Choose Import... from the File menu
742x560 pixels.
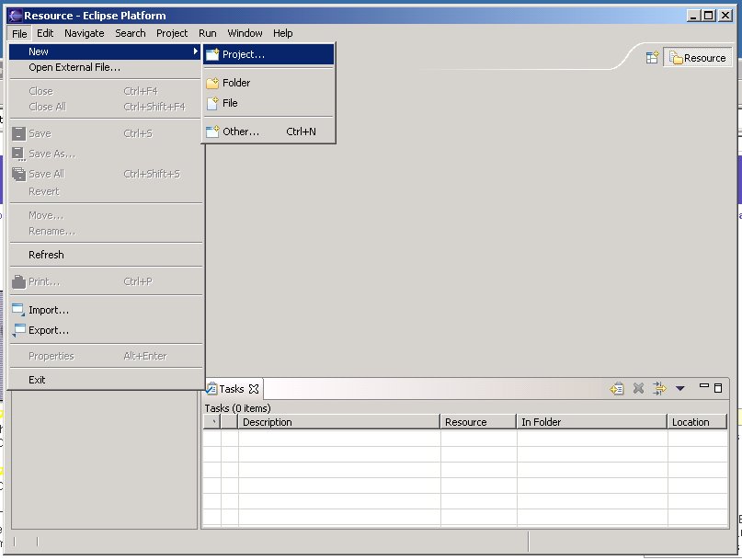107,310
